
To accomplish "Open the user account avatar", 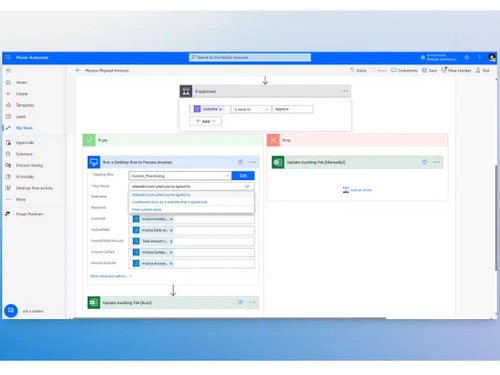I will (x=492, y=57).
